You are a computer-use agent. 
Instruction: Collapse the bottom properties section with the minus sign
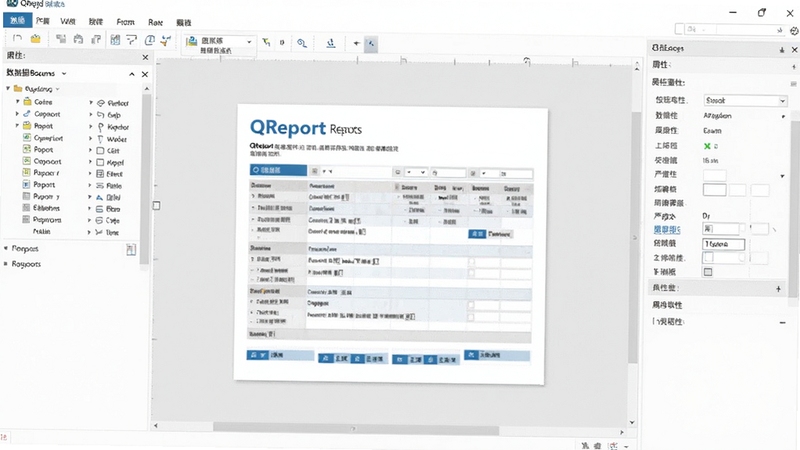(x=782, y=322)
